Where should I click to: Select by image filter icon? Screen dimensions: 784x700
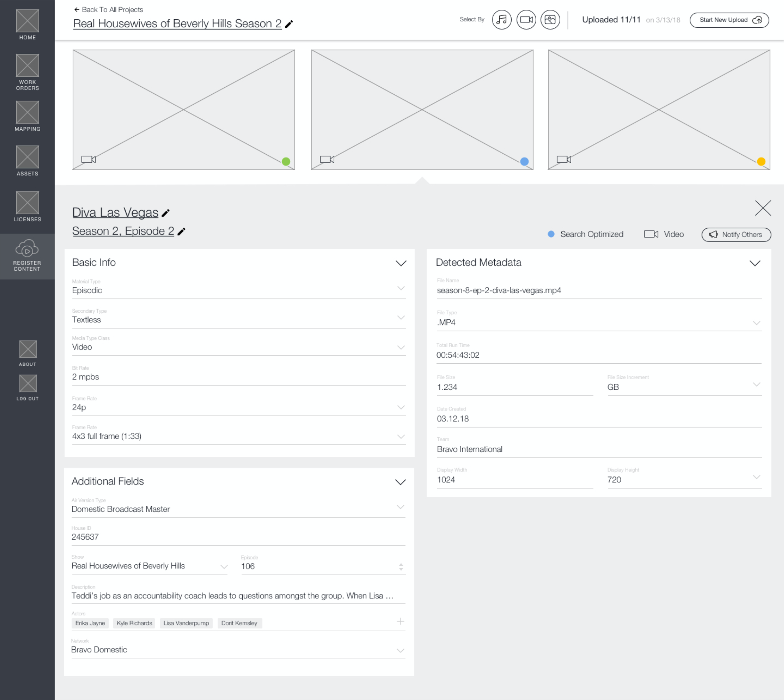pyautogui.click(x=550, y=20)
